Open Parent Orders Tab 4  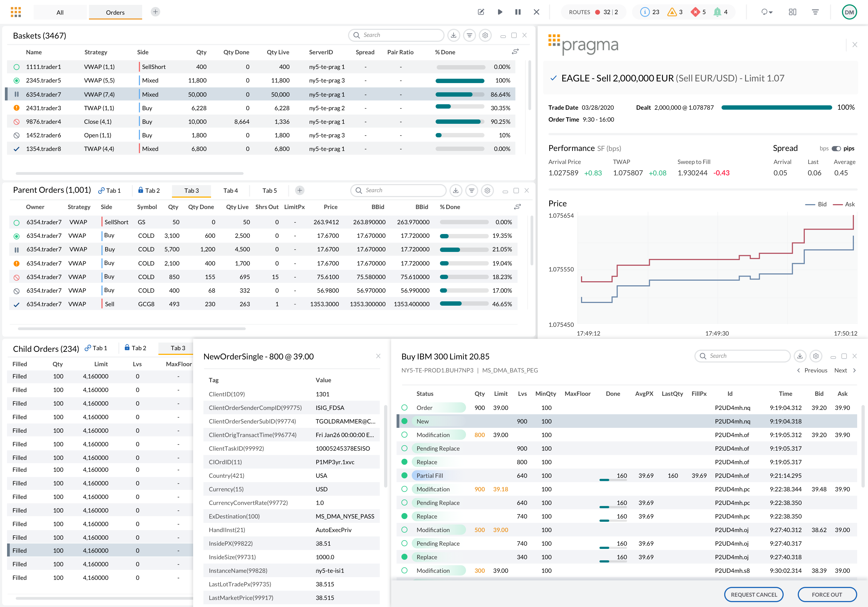(x=230, y=191)
